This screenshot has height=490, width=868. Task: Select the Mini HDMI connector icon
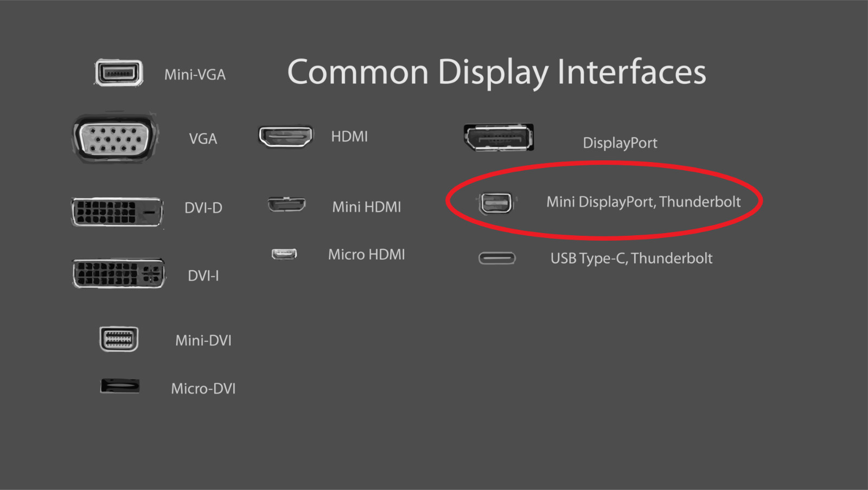[286, 204]
